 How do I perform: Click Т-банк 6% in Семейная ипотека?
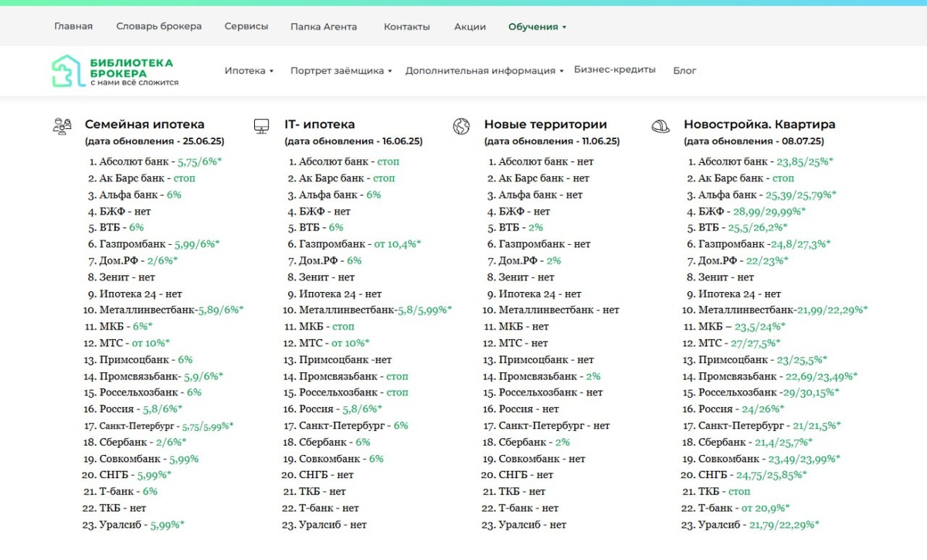(x=150, y=491)
